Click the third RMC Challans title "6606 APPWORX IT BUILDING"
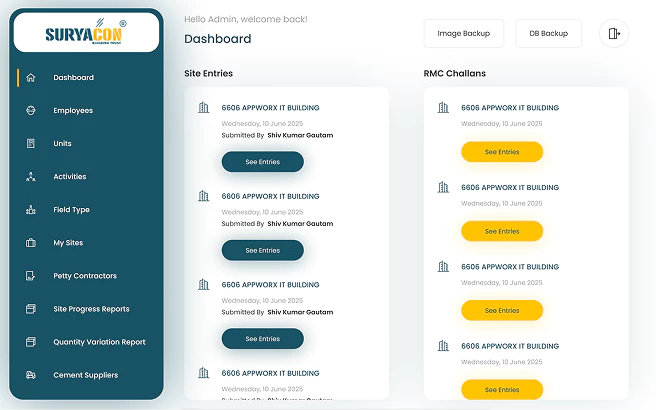The width and height of the screenshot is (657, 410). pos(510,267)
